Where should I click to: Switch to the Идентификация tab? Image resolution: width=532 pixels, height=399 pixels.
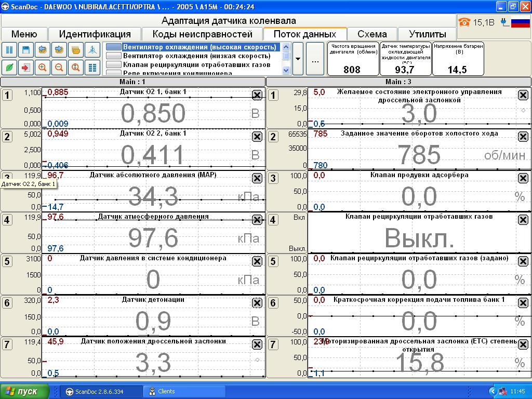click(95, 34)
